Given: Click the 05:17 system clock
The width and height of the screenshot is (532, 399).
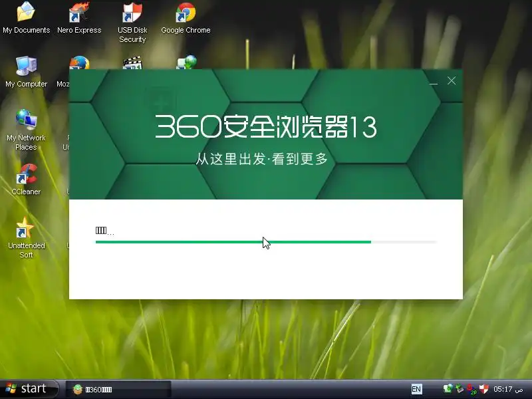Looking at the screenshot, I should [x=508, y=389].
